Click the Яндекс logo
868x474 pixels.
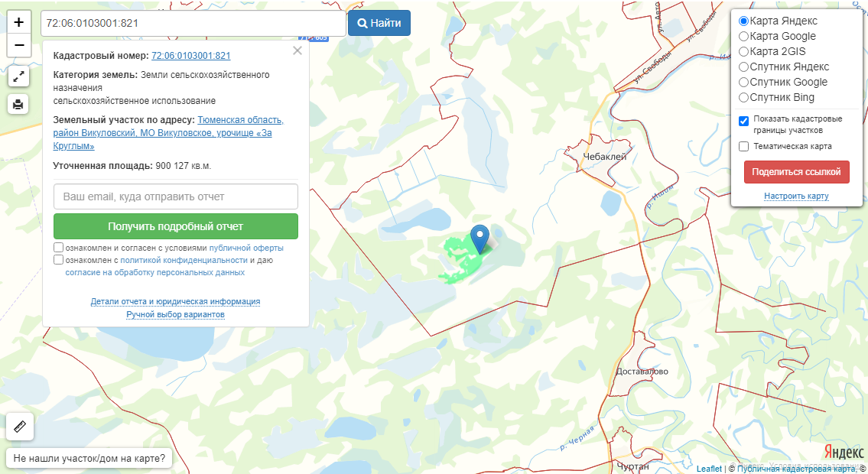tap(844, 452)
